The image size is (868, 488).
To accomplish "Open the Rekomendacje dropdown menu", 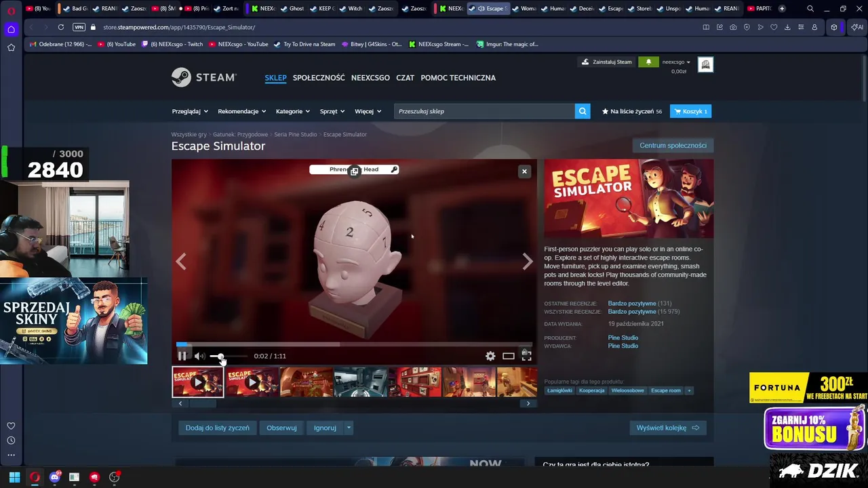I will [x=241, y=111].
